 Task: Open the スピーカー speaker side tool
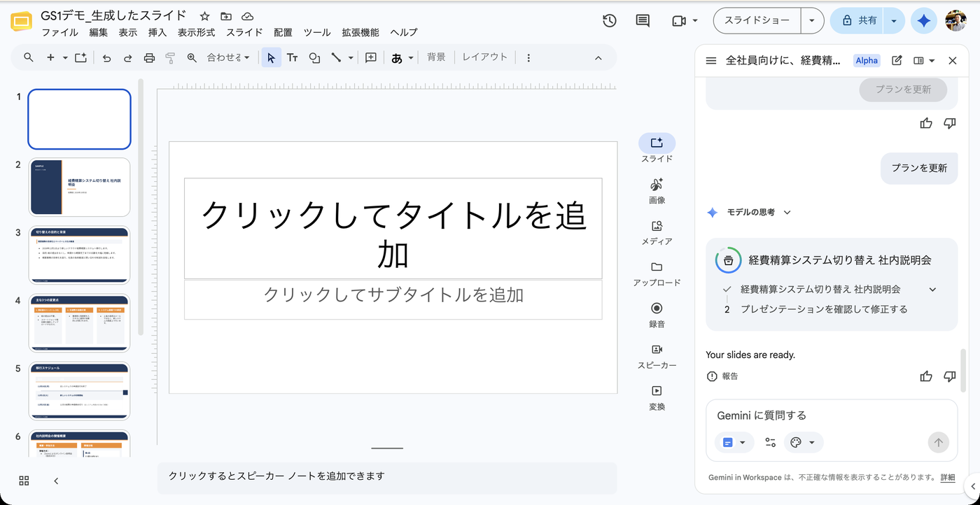pyautogui.click(x=657, y=356)
